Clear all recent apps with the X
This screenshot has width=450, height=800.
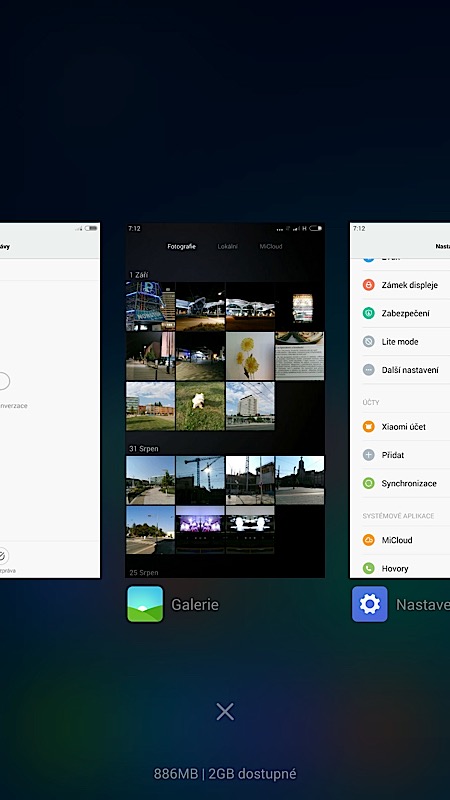point(225,711)
